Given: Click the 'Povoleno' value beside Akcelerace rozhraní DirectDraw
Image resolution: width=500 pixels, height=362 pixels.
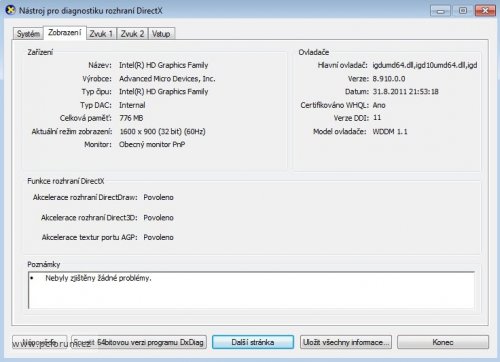Looking at the screenshot, I should (159, 197).
